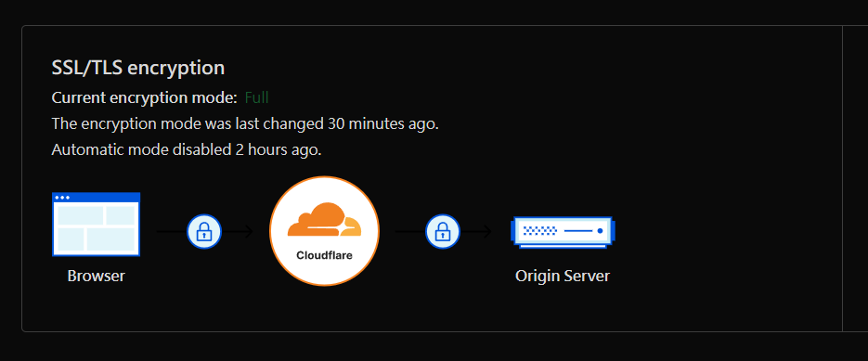Select the Cloudflare logo circle

[324, 231]
